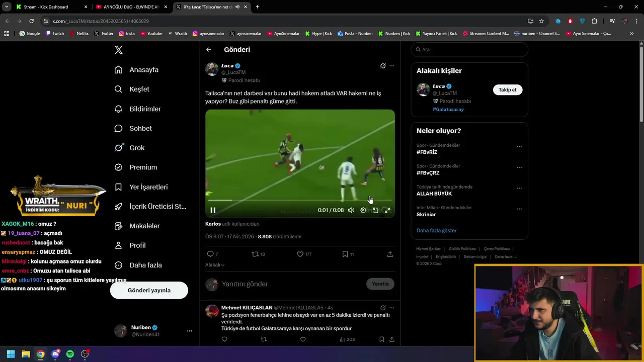Click the Ara search field
The image size is (644, 362).
(469, 50)
